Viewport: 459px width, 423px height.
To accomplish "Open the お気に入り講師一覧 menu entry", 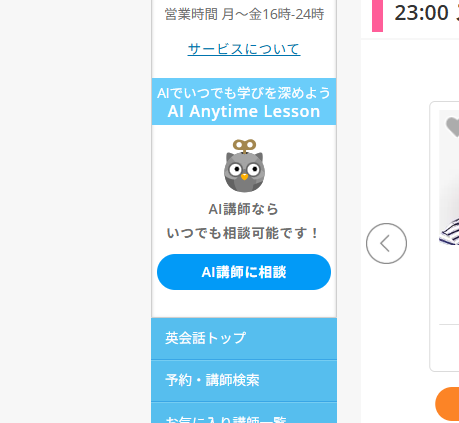I will [x=244, y=413].
